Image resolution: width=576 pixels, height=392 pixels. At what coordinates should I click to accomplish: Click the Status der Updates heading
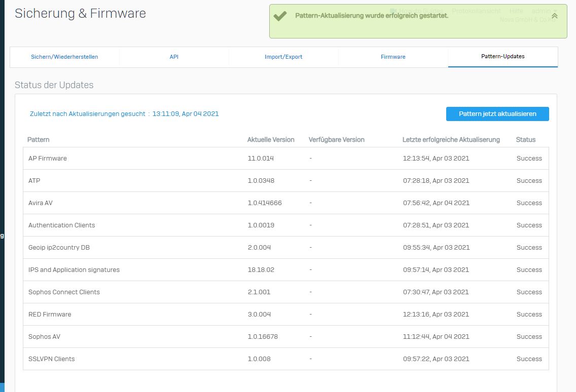(54, 85)
